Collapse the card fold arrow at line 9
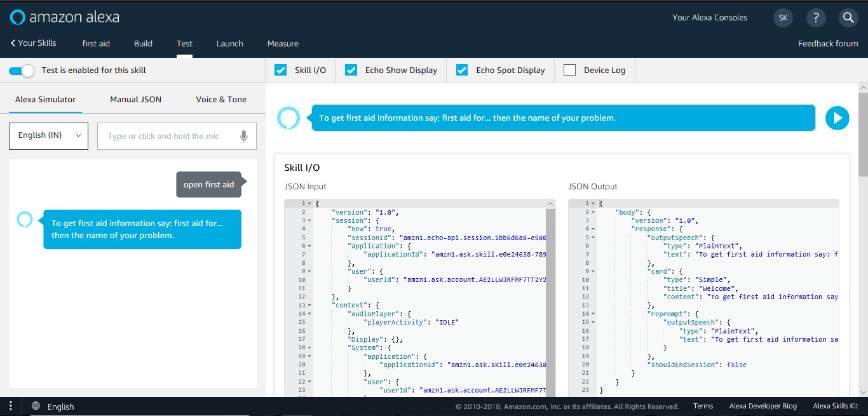This screenshot has width=868, height=416. coord(593,271)
